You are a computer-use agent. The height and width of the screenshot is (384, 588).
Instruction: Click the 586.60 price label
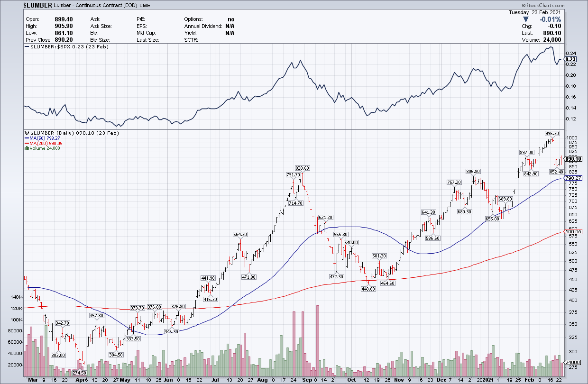pos(433,238)
